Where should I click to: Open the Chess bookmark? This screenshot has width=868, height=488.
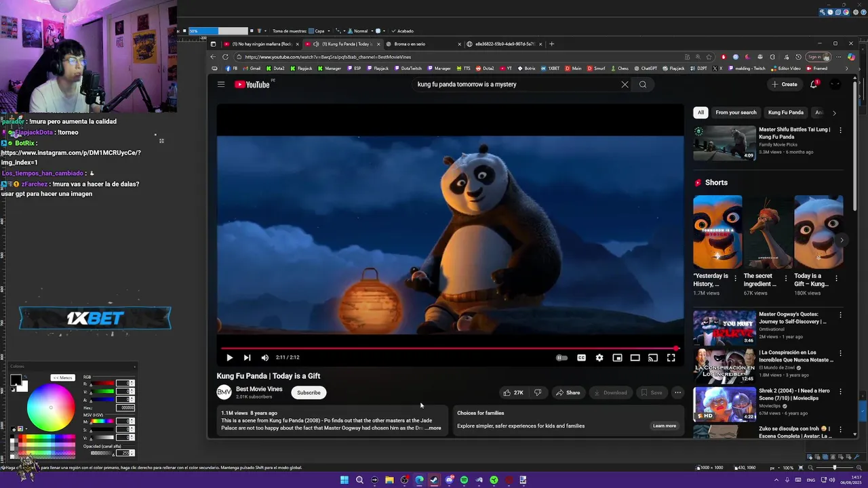(619, 68)
